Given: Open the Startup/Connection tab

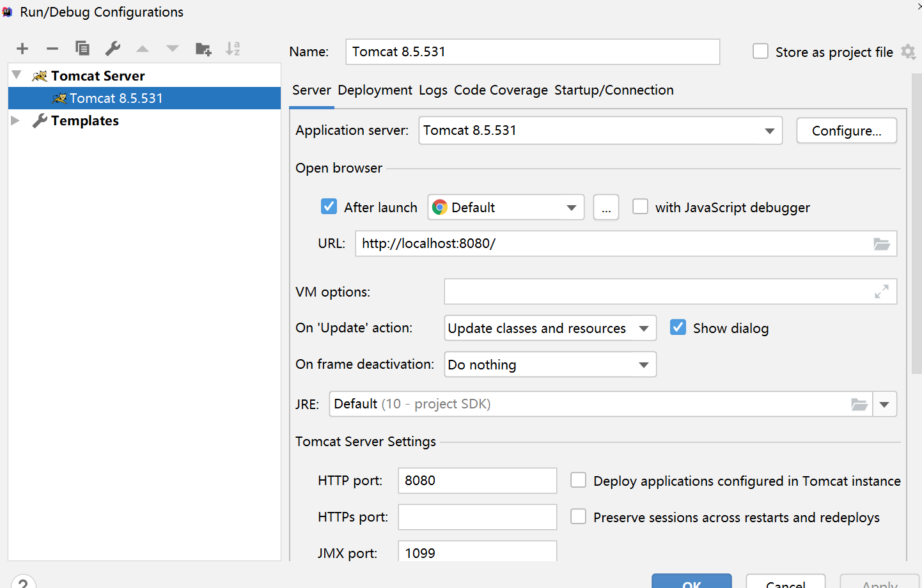Looking at the screenshot, I should click(614, 90).
